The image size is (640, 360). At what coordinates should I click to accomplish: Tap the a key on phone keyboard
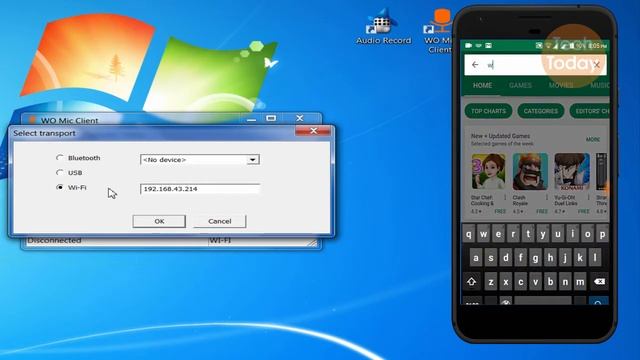click(476, 258)
